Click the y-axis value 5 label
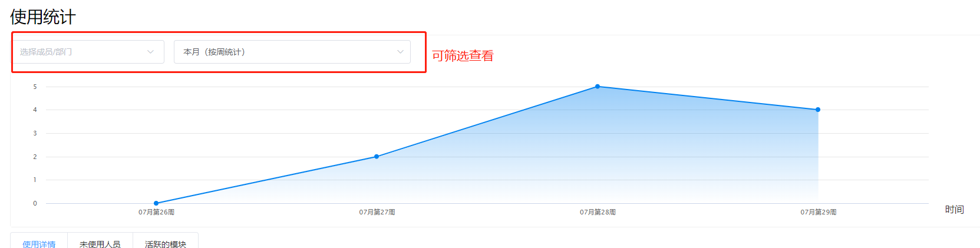This screenshot has height=248, width=980. pyautogui.click(x=35, y=87)
